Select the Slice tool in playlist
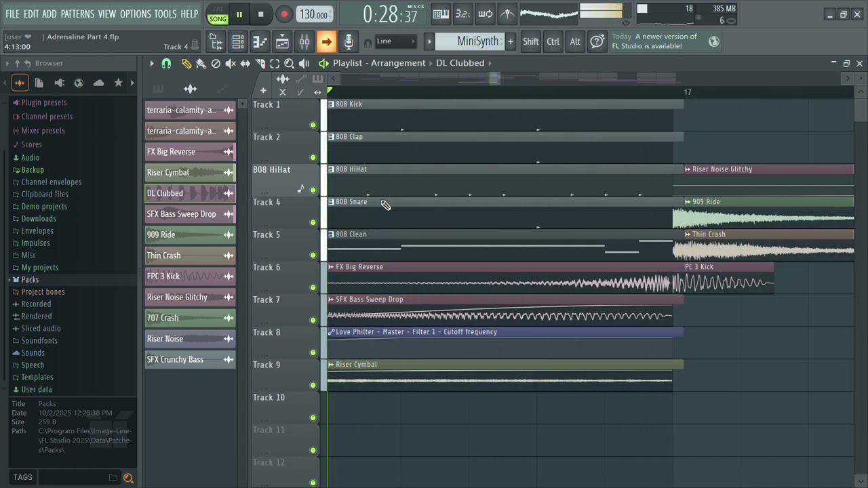 tap(260, 63)
